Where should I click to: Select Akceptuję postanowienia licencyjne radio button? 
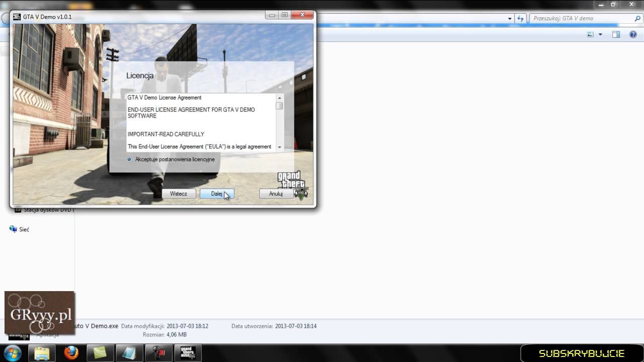[x=129, y=159]
